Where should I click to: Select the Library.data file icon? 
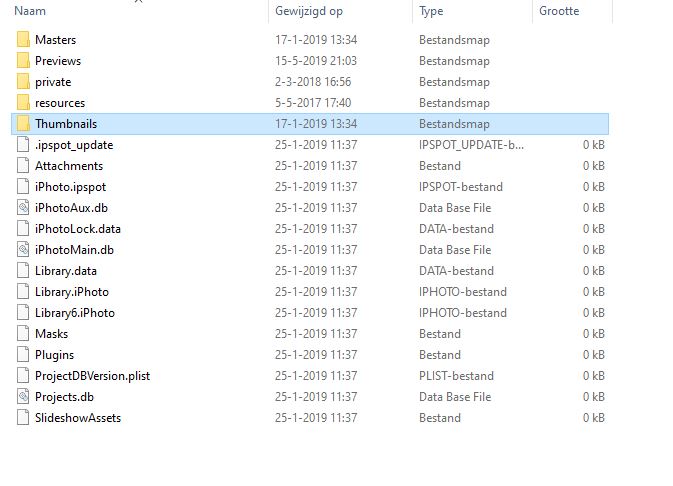coord(23,271)
